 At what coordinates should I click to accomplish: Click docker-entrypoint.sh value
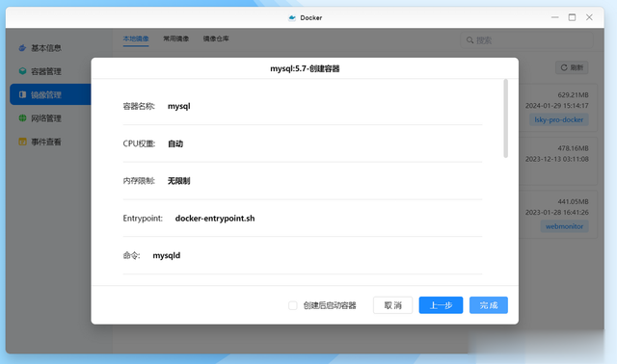tap(215, 219)
